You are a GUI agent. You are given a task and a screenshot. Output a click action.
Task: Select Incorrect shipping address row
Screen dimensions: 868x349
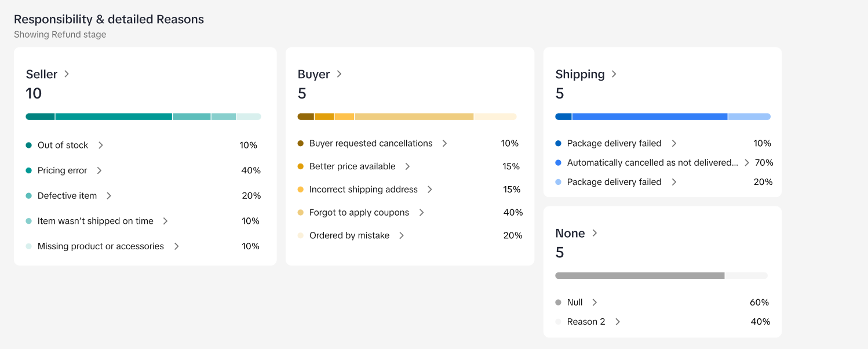click(x=363, y=190)
